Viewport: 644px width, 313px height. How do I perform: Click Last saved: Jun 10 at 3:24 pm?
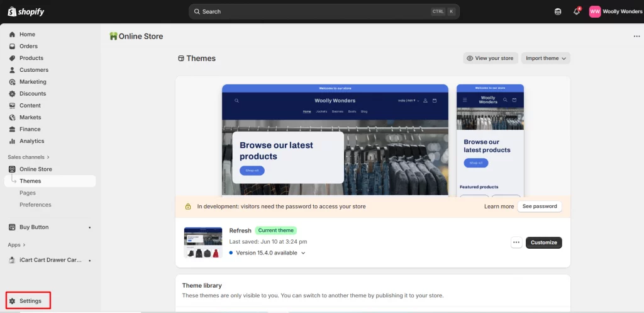pyautogui.click(x=268, y=242)
